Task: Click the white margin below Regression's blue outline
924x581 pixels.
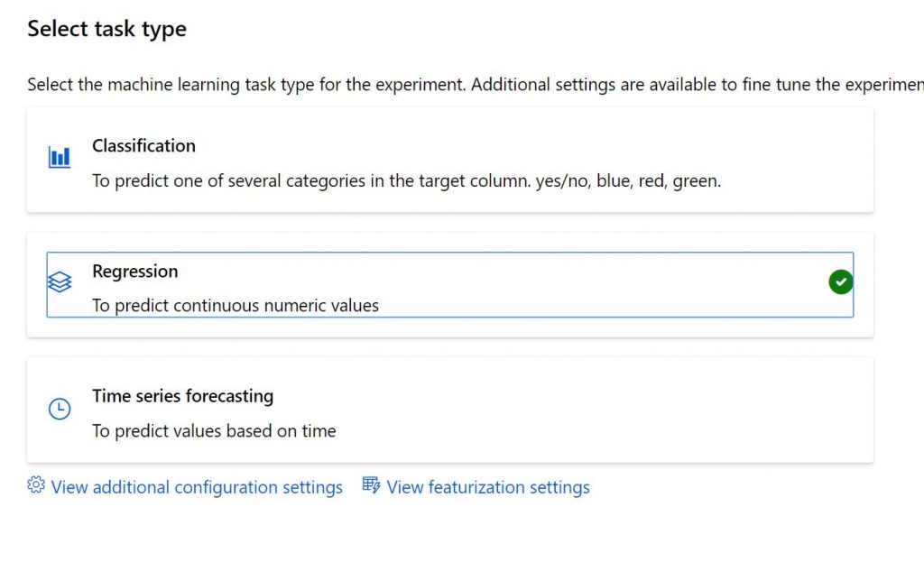Action: coord(451,327)
